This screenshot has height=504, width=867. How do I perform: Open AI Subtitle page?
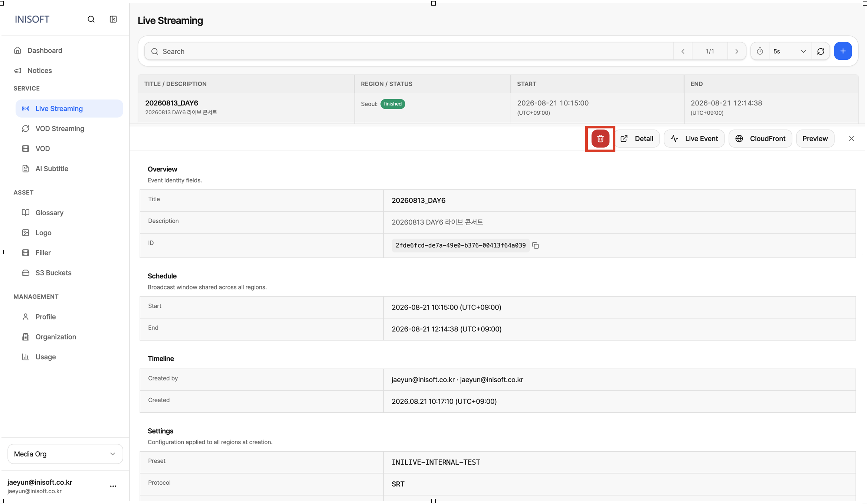(69, 168)
